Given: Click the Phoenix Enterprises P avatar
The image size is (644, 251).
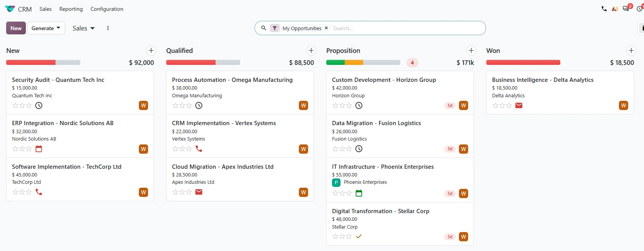Looking at the screenshot, I should coord(336,183).
